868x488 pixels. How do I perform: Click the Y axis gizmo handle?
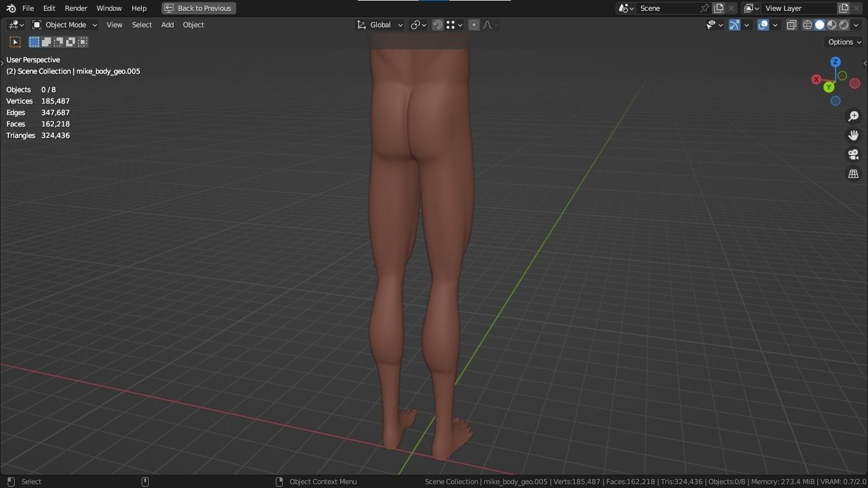coord(829,87)
